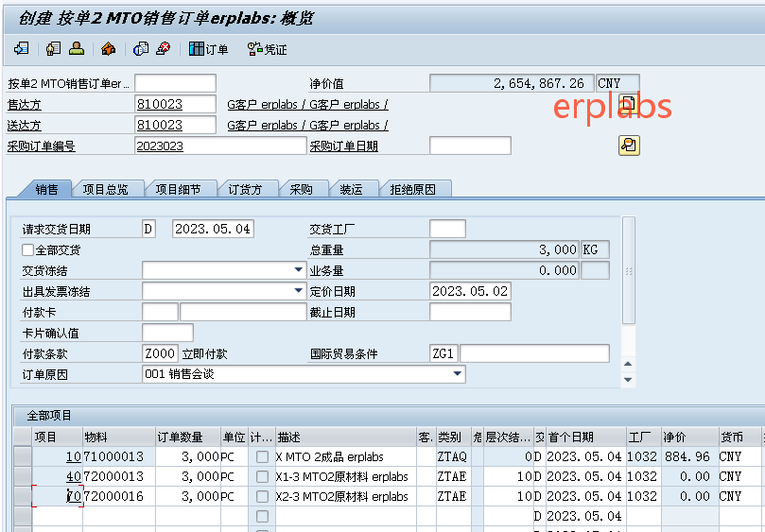Click the sales order number input field
The width and height of the screenshot is (765, 532).
(x=175, y=83)
